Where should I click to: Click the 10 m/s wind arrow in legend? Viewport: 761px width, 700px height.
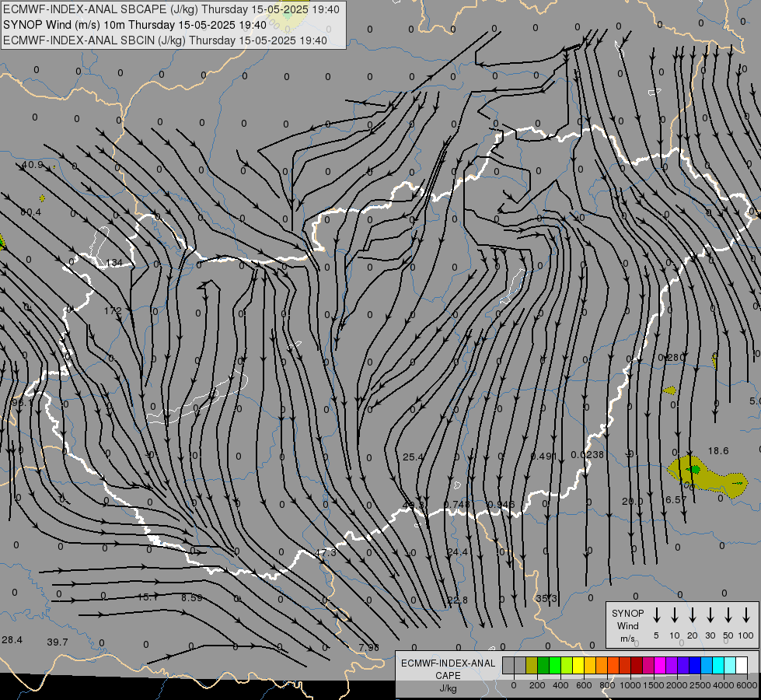(674, 615)
